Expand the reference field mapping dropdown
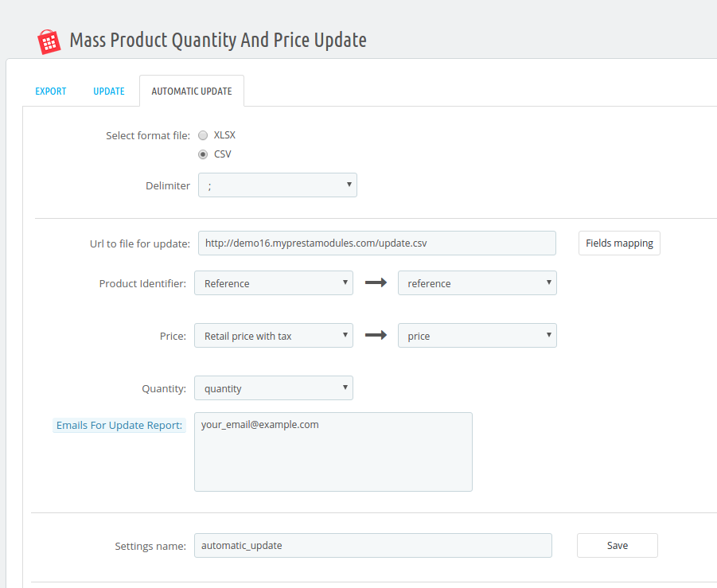717x588 pixels. tap(477, 283)
